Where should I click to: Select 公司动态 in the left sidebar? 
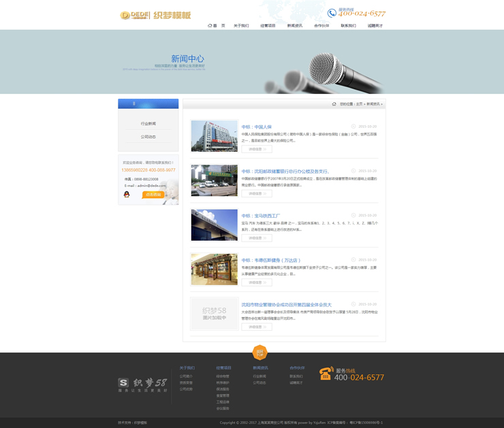point(148,137)
